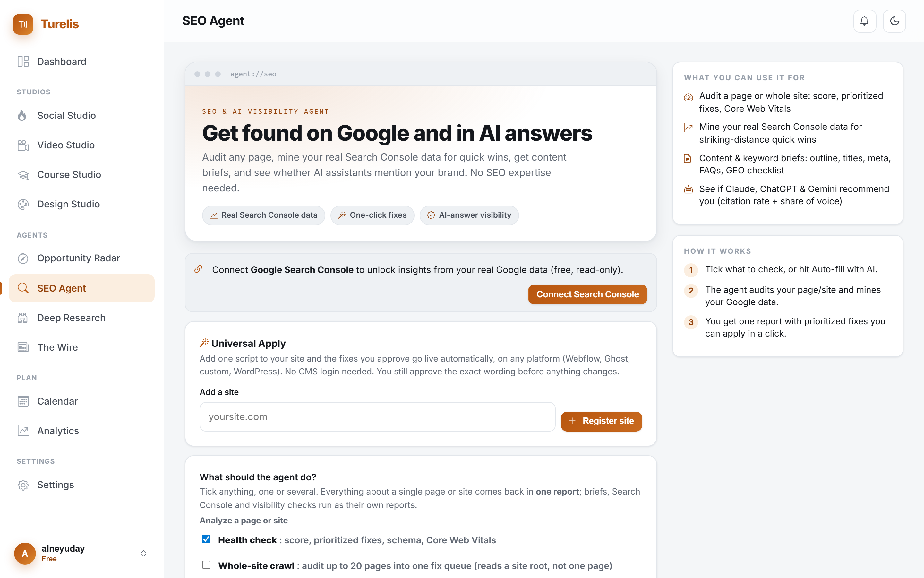Screen dimensions: 924x578
Task: Click the chart icon in the Real Search Console data chip
Action: 213,215
